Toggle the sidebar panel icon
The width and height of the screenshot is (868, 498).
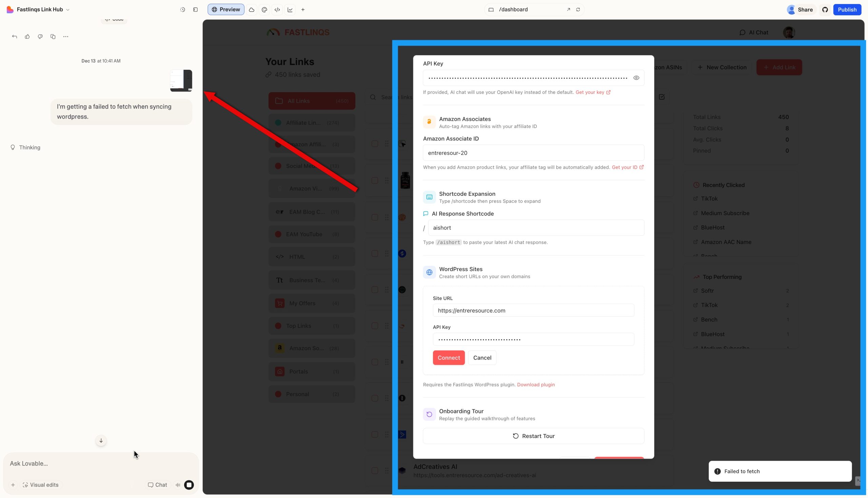tap(195, 9)
